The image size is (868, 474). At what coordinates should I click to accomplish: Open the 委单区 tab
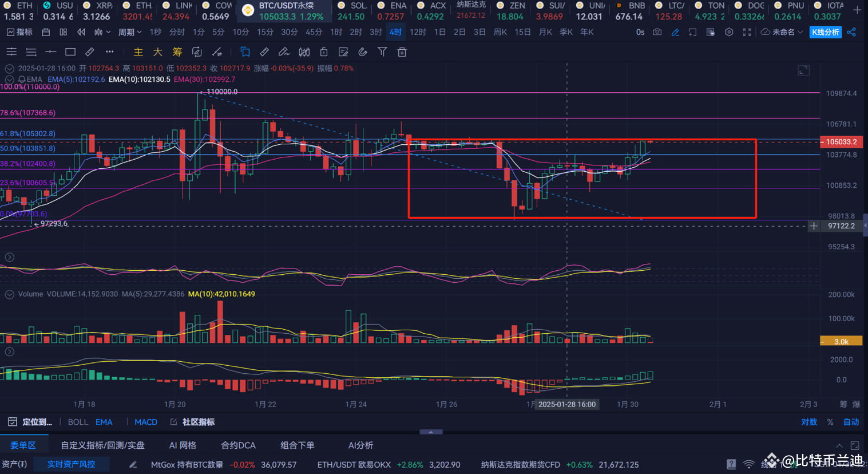23,445
